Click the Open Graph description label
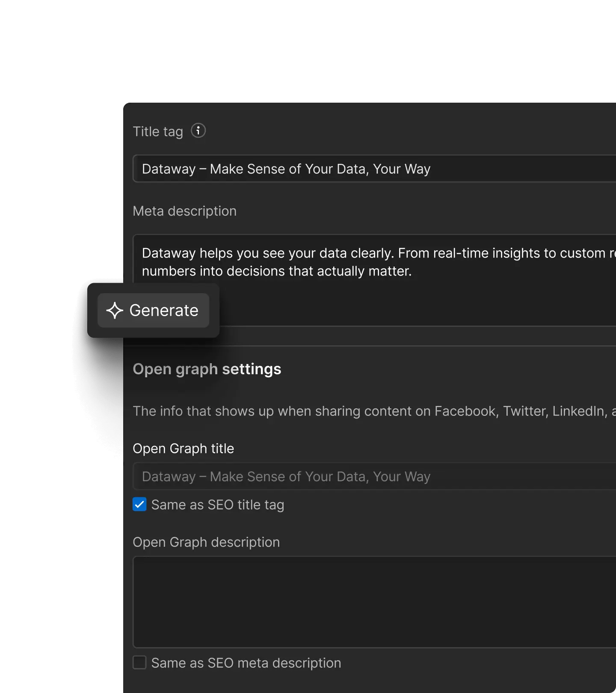Viewport: 616px width, 693px height. click(206, 542)
